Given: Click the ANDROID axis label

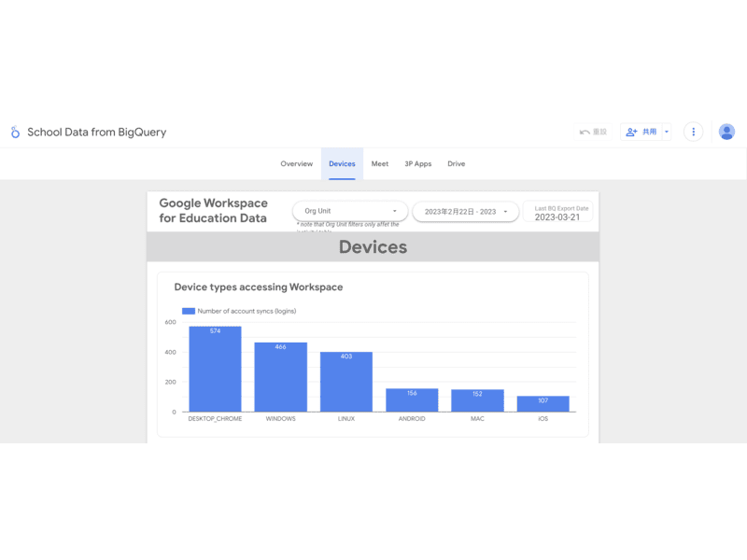Looking at the screenshot, I should pyautogui.click(x=412, y=418).
